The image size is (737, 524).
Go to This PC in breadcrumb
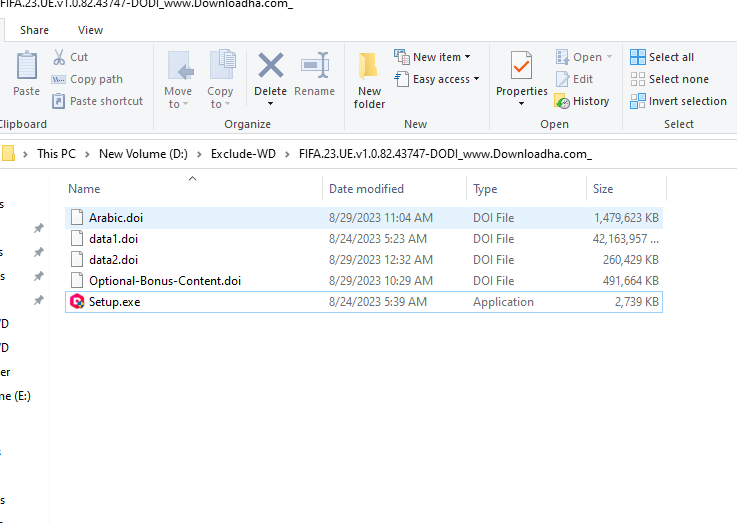(x=56, y=154)
